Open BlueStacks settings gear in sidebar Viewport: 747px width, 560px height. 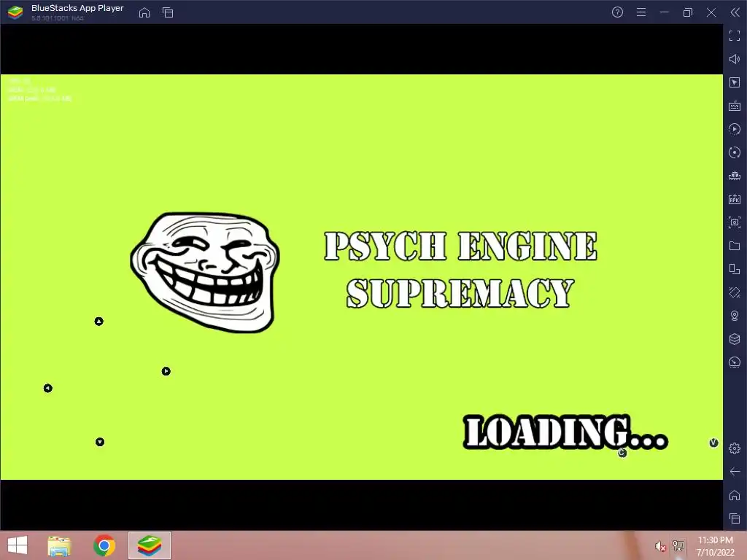pyautogui.click(x=734, y=448)
